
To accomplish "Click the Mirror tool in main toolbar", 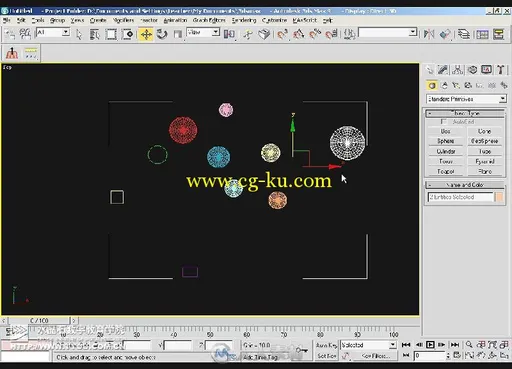I will pos(429,34).
